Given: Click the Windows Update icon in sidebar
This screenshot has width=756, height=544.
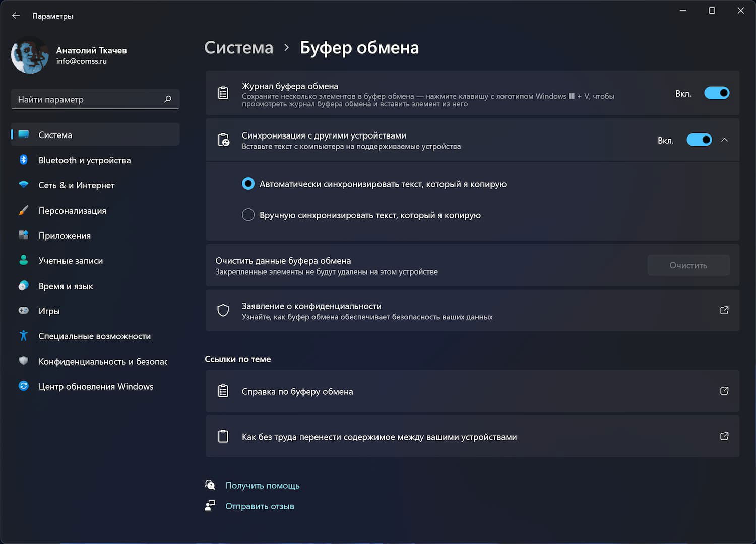Looking at the screenshot, I should click(24, 386).
